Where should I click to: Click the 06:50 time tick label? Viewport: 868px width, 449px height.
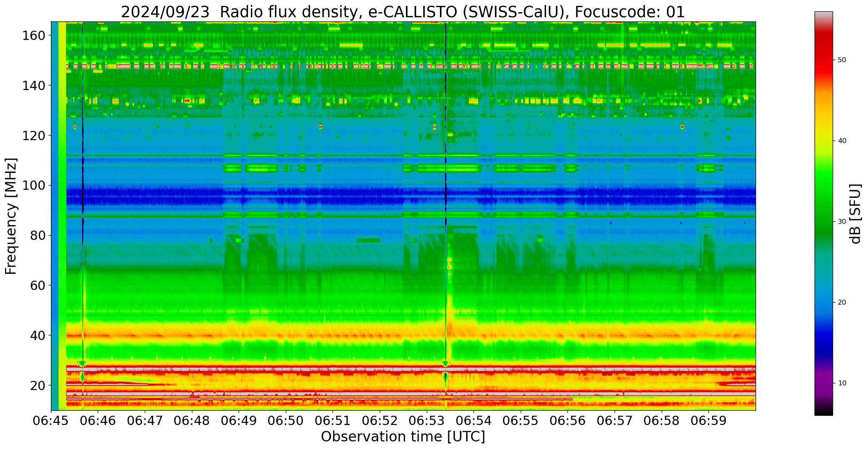coord(286,421)
